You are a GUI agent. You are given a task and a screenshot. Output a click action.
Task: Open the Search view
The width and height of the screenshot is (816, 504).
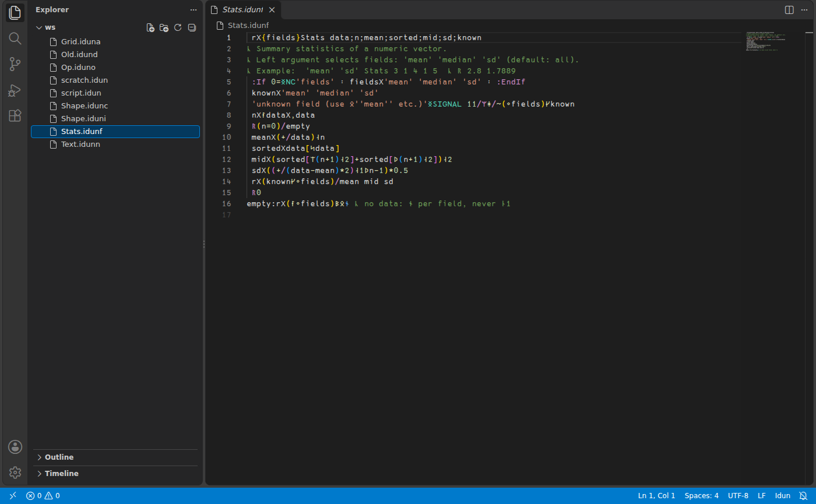(15, 38)
